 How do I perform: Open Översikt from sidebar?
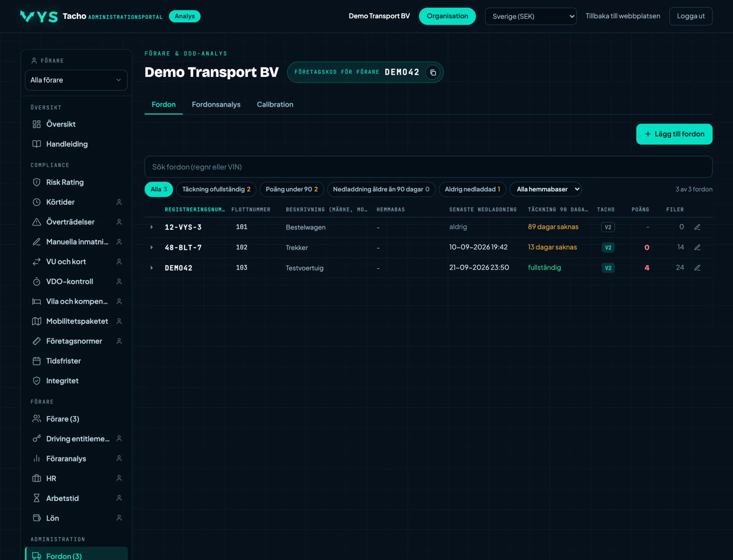[x=76, y=124]
